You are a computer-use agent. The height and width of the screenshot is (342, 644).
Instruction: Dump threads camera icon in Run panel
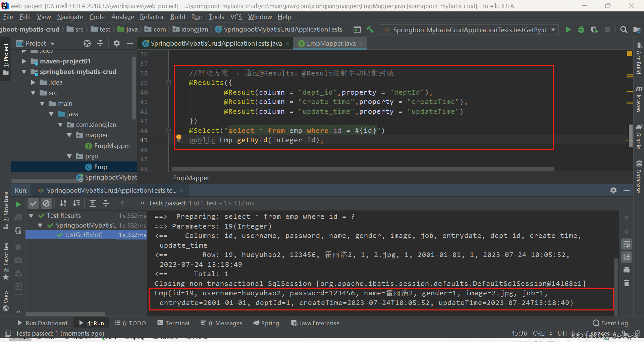coord(18,260)
